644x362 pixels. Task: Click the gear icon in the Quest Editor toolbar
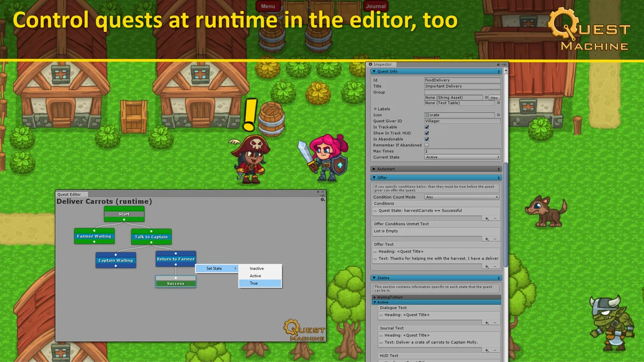coord(323,200)
